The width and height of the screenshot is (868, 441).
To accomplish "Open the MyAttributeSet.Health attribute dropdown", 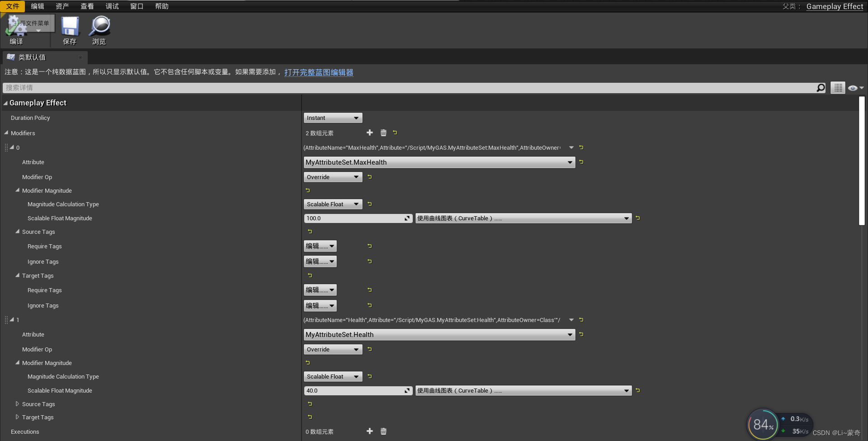I will [439, 335].
